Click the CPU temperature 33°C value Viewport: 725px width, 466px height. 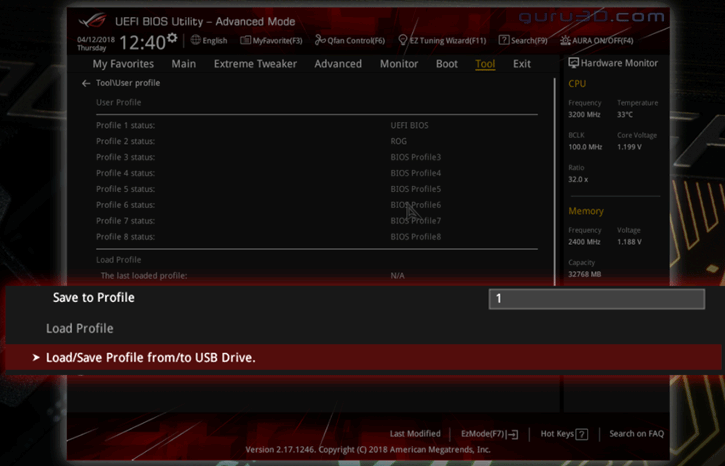pyautogui.click(x=625, y=114)
